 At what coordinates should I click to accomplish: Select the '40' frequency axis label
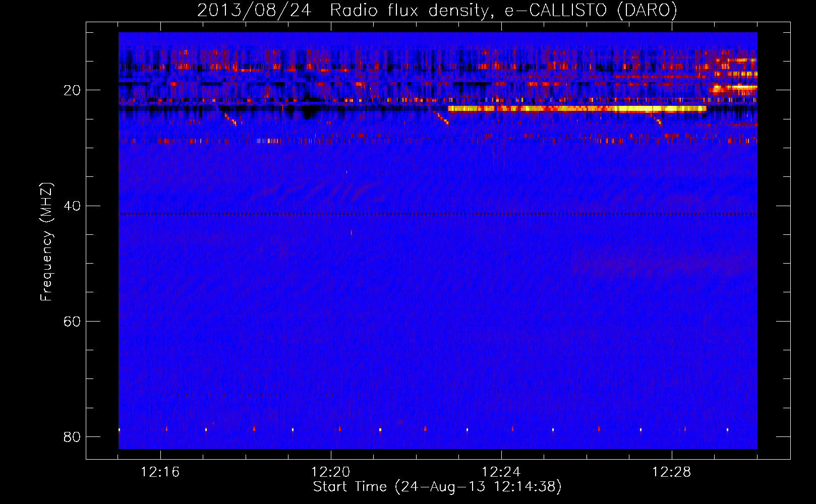72,206
